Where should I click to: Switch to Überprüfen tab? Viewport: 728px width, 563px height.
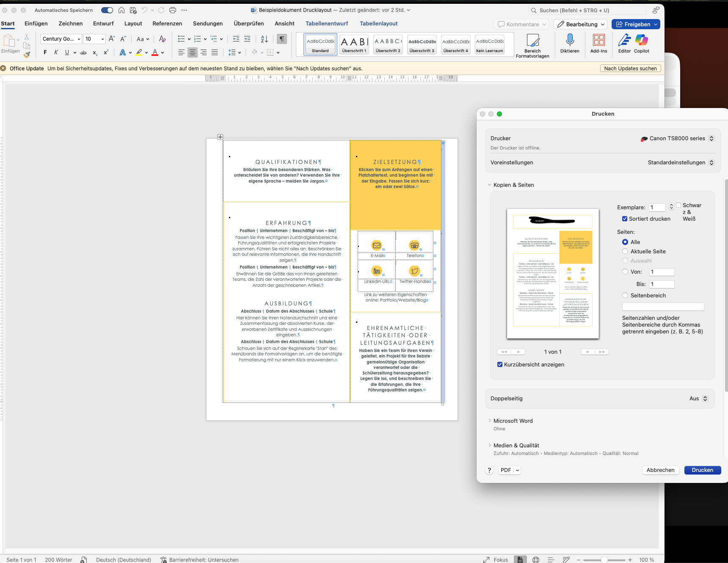click(x=248, y=24)
